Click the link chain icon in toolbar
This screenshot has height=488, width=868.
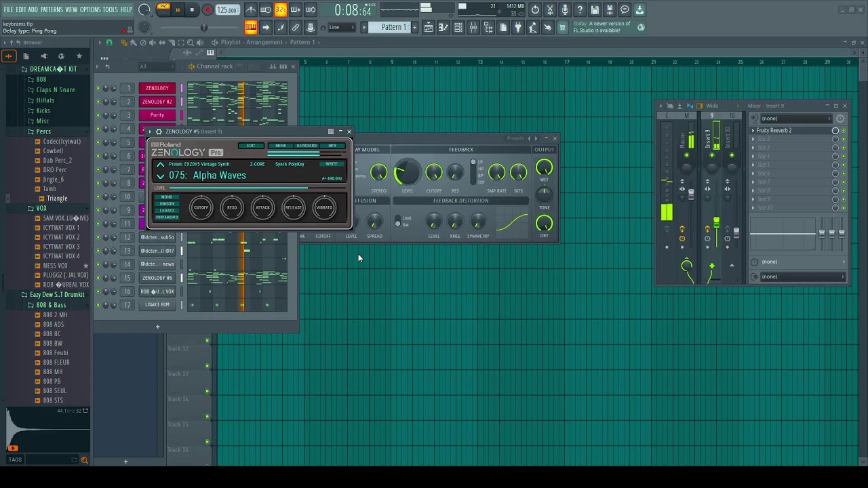pyautogui.click(x=296, y=27)
